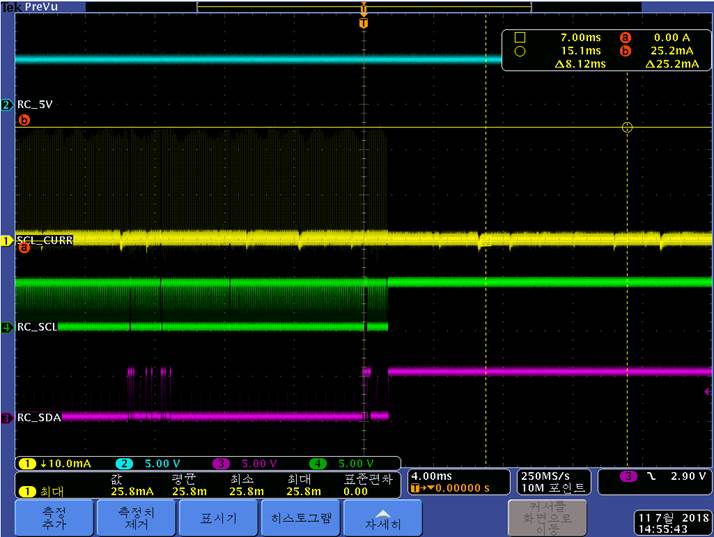Click the record view bracket bar at top
This screenshot has height=537, width=714.
click(x=364, y=6)
